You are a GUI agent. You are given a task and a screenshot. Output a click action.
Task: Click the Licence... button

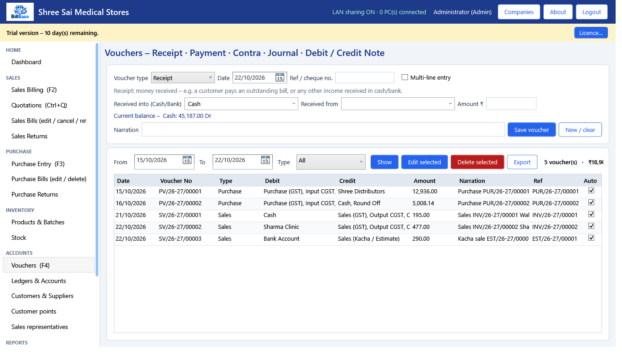[x=591, y=33]
